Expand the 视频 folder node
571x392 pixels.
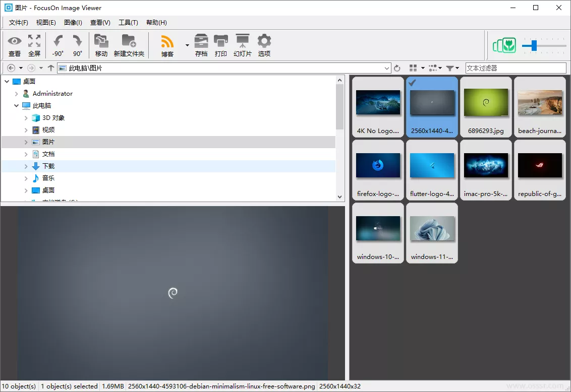pos(26,130)
